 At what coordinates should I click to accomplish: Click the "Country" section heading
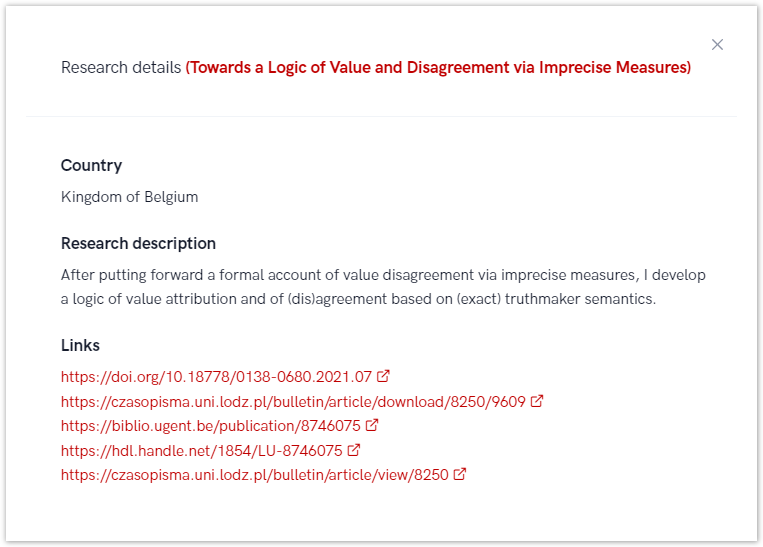click(91, 165)
